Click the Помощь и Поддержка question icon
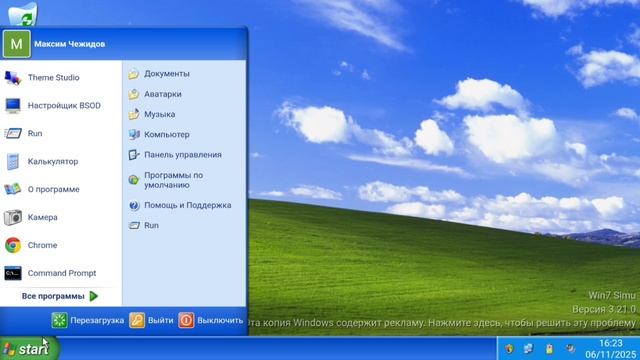The height and width of the screenshot is (360, 640). [134, 205]
